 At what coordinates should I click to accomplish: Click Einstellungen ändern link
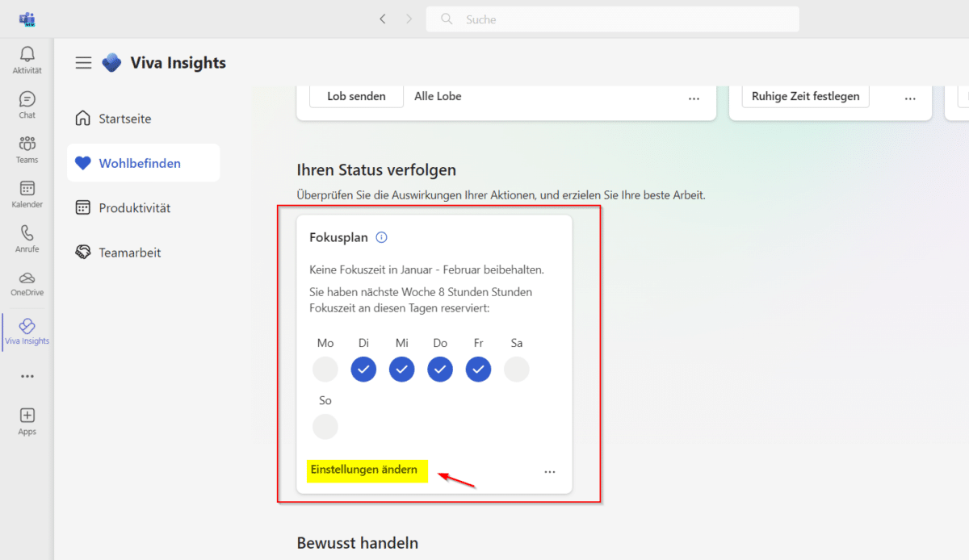click(364, 470)
